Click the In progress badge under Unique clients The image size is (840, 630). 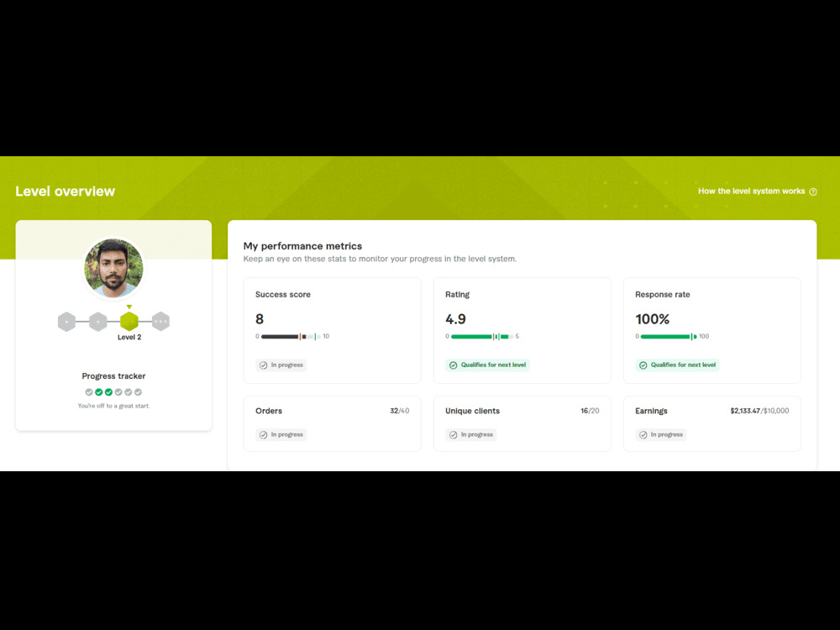(x=471, y=434)
